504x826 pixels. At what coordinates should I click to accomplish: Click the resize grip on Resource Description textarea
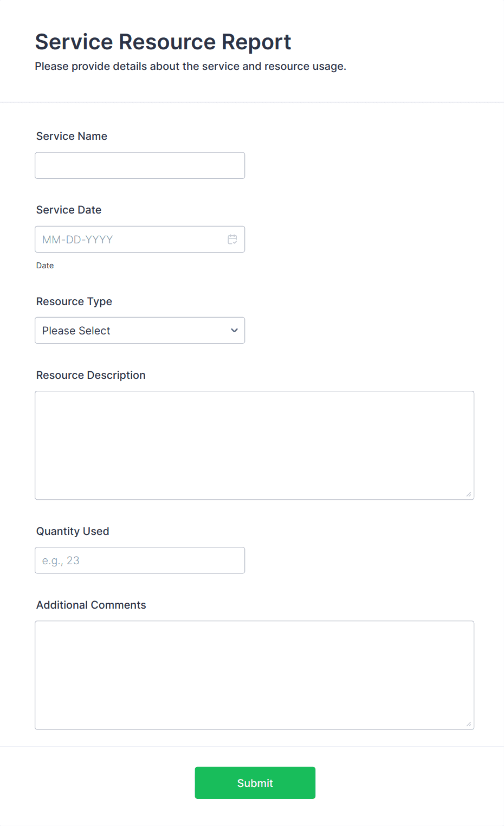pos(468,494)
